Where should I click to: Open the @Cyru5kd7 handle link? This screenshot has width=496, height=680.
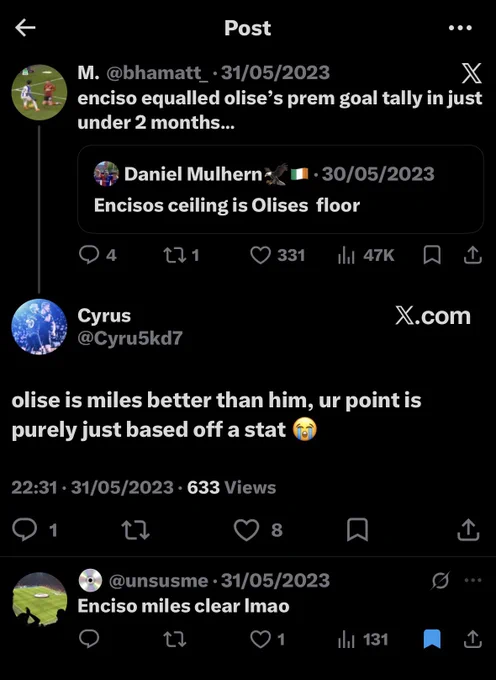pyautogui.click(x=130, y=338)
